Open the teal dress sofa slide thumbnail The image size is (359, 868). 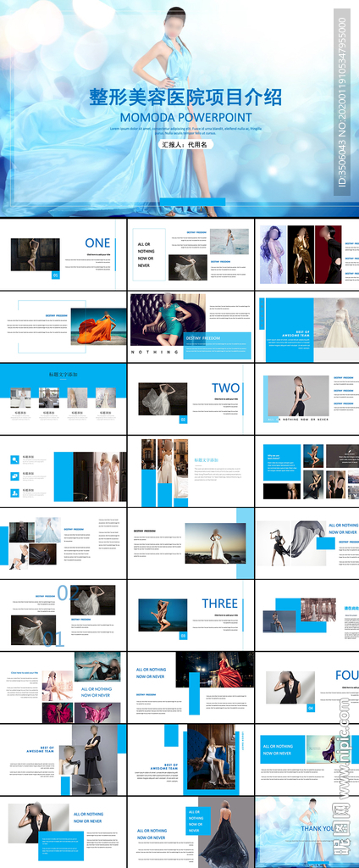(x=191, y=326)
